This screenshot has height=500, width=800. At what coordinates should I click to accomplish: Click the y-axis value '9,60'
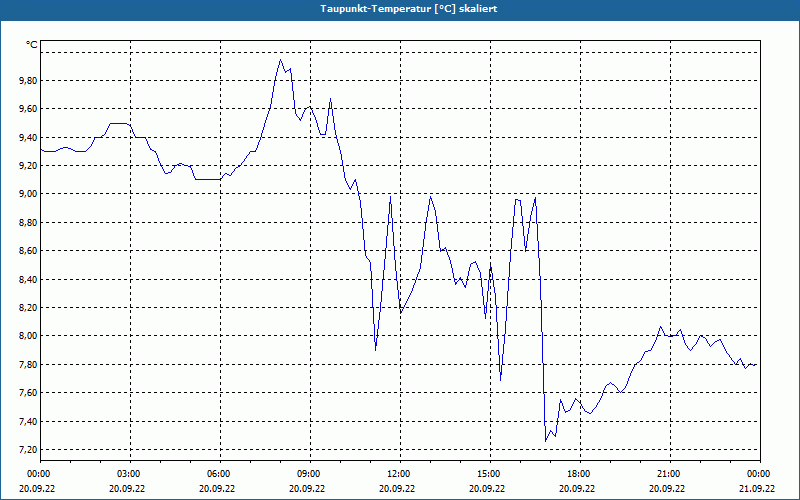click(x=28, y=109)
